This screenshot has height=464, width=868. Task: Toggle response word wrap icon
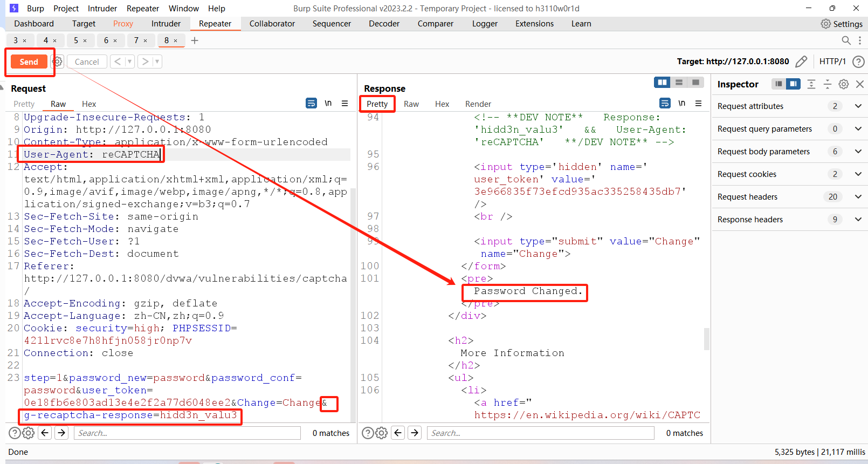pyautogui.click(x=665, y=103)
